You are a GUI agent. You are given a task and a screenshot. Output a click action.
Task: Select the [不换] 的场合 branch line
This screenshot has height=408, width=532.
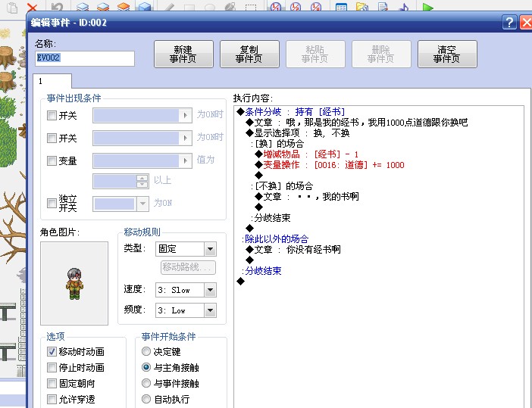click(x=282, y=186)
